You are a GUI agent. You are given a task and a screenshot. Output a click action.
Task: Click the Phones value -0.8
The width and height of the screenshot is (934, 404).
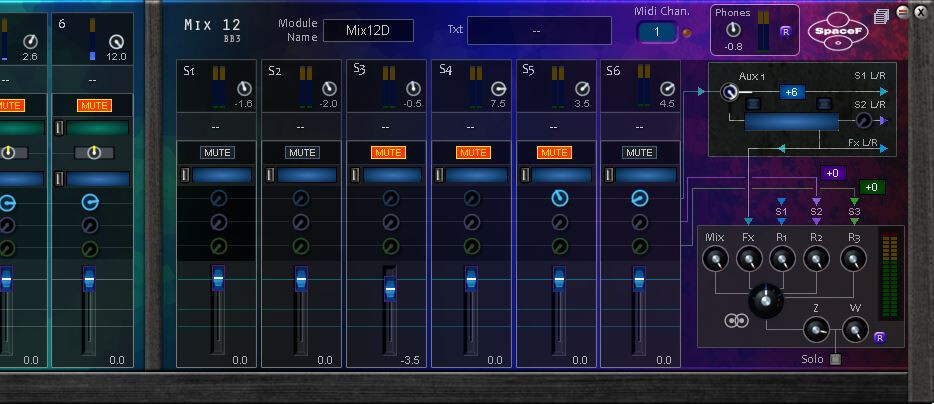click(x=733, y=46)
